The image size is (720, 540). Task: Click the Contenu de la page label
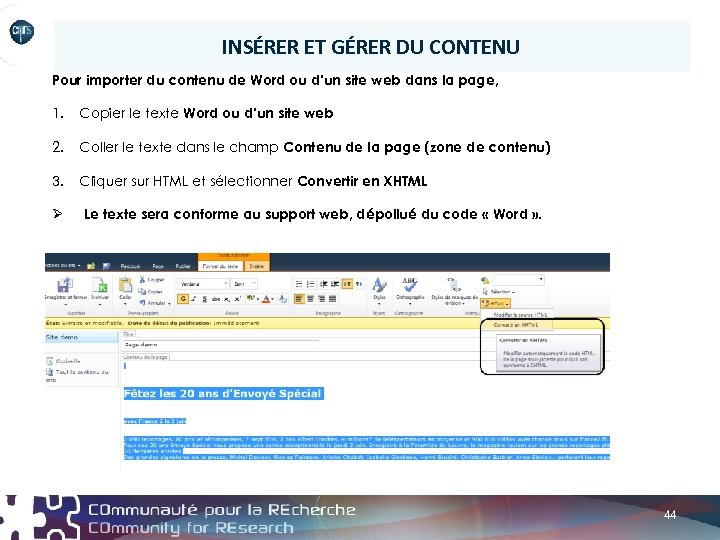(145, 357)
